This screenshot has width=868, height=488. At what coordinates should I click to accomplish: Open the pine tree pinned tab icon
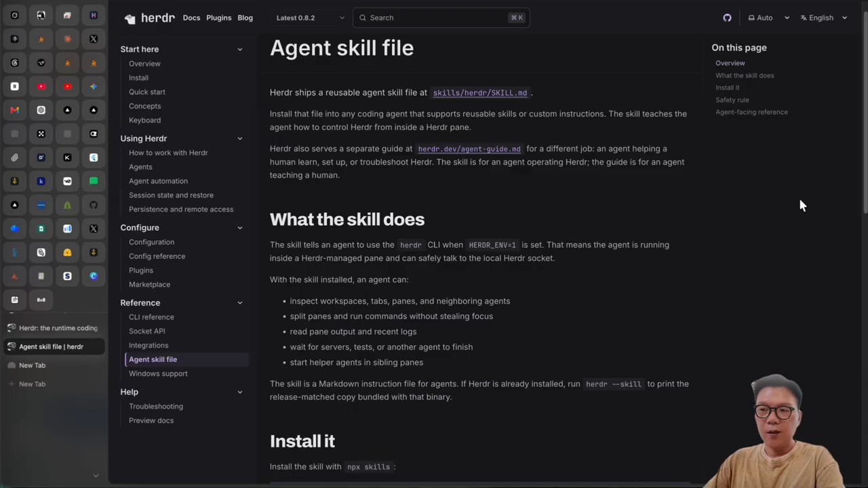[x=67, y=205]
